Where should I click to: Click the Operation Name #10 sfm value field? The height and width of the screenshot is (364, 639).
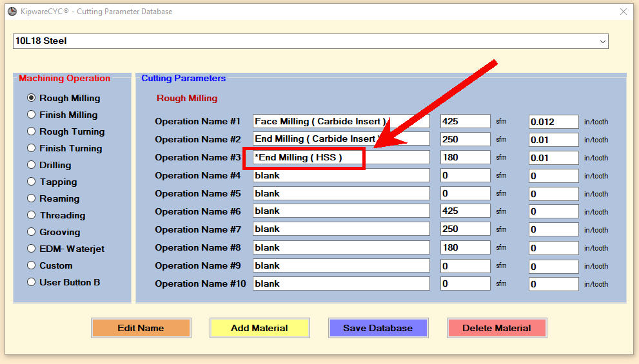[x=466, y=283]
